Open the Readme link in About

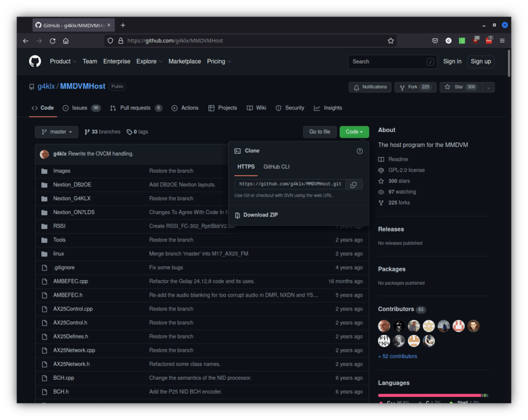pos(393,159)
